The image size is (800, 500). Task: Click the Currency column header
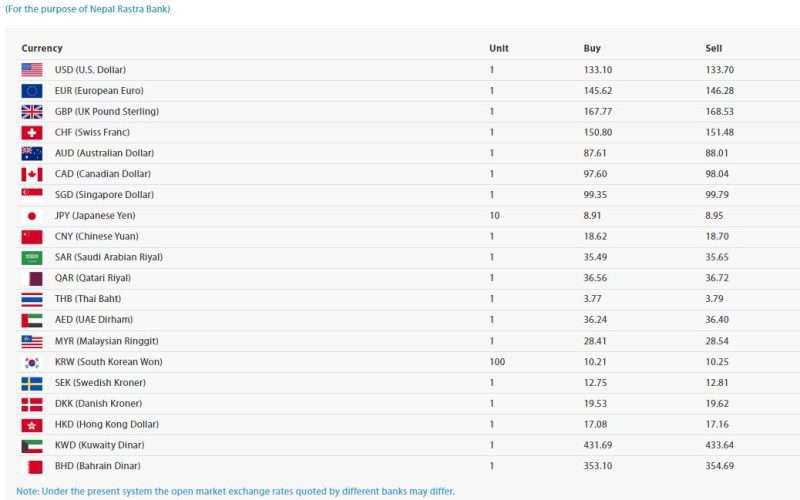pos(42,48)
